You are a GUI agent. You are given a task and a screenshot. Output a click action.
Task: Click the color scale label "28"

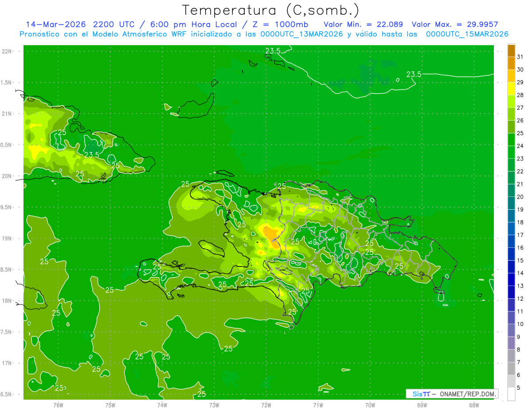pos(520,95)
